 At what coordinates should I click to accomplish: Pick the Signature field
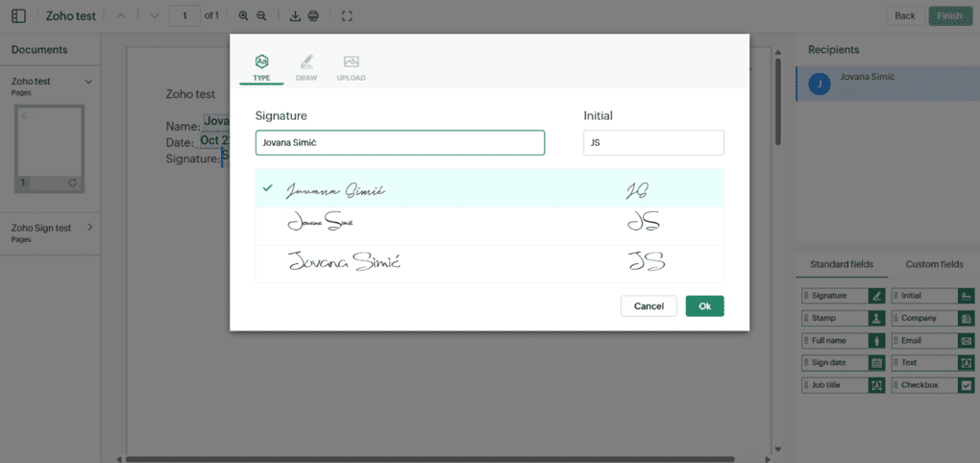(844, 296)
